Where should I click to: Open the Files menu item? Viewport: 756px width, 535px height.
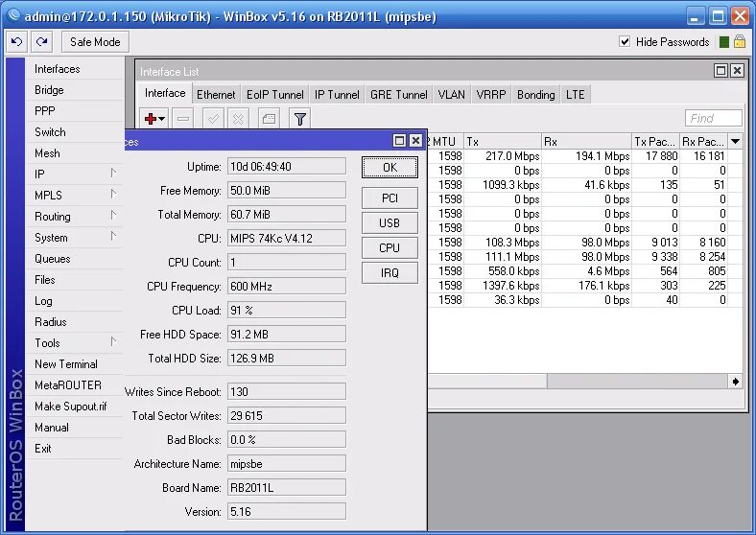coord(74,280)
